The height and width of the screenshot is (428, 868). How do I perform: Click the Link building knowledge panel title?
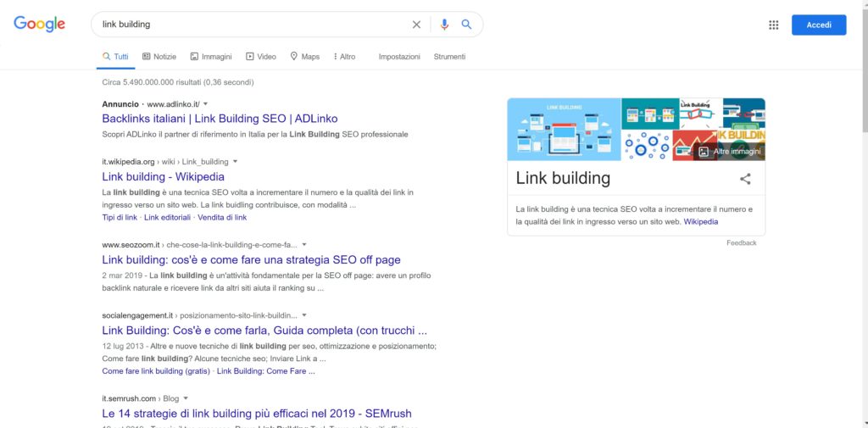tap(563, 178)
